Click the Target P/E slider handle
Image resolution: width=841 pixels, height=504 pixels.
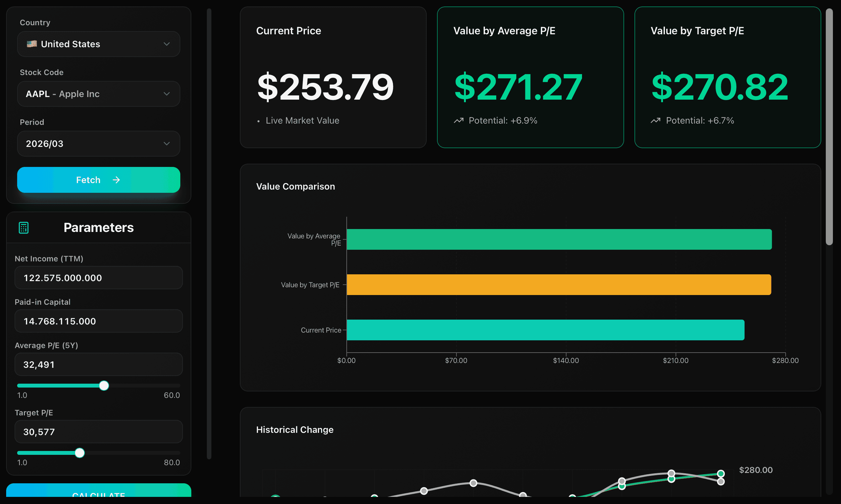click(x=80, y=453)
